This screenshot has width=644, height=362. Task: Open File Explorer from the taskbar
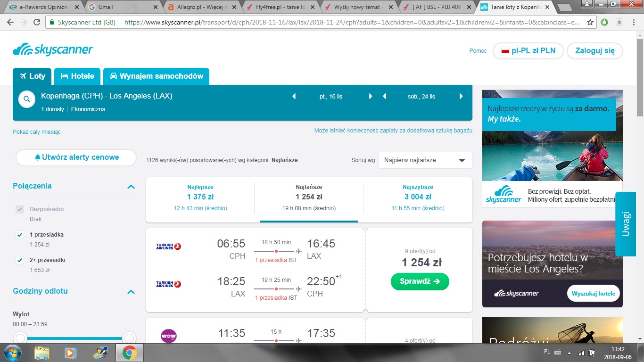point(42,353)
